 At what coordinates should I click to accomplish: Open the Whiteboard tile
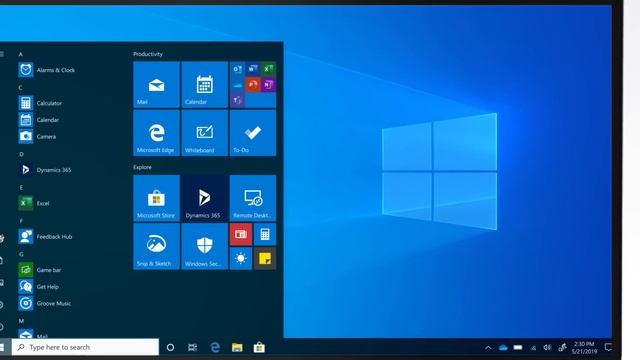[x=204, y=133]
